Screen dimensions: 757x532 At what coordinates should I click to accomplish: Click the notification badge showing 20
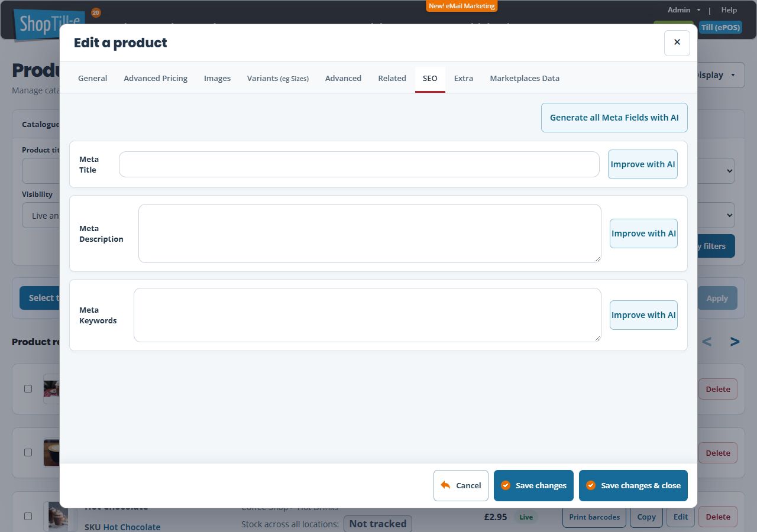96,12
